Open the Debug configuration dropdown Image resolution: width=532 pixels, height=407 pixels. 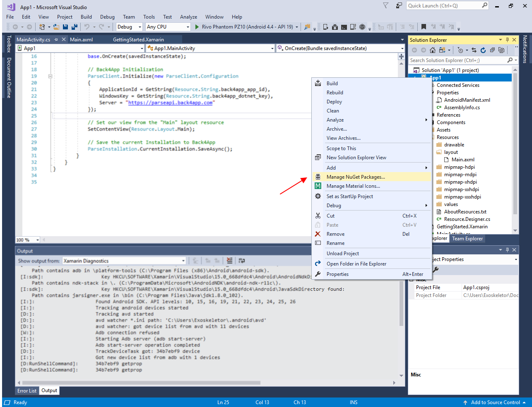(130, 27)
